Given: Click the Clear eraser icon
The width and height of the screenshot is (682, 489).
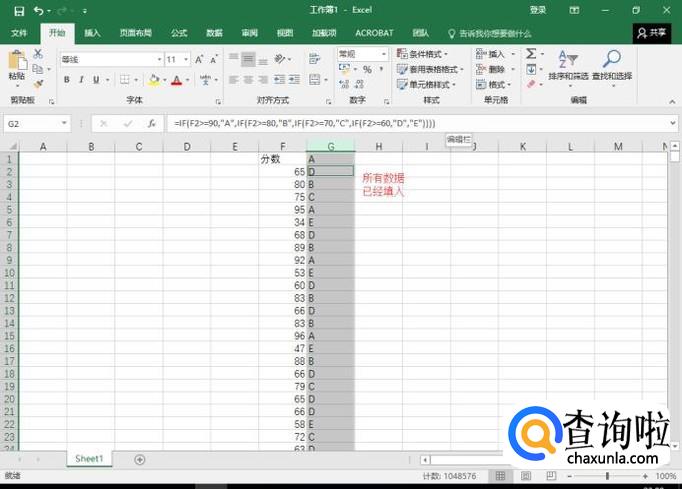Looking at the screenshot, I should [x=531, y=84].
